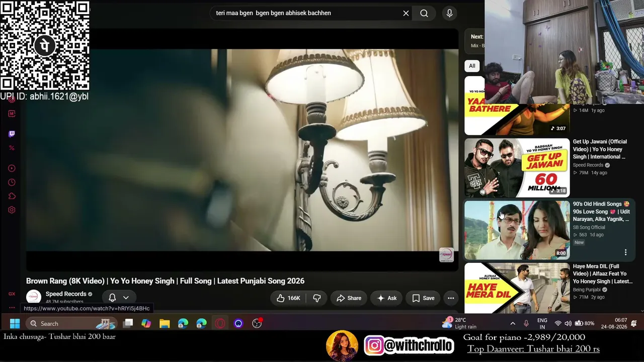The image size is (644, 362).
Task: Open the volume speaker icon in tray
Action: click(568, 323)
